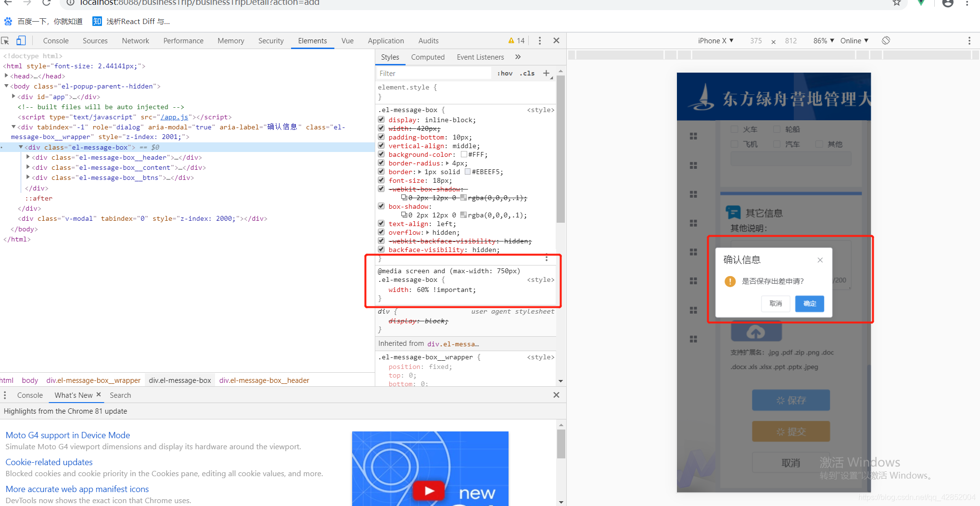Open the Vue tab
The height and width of the screenshot is (506, 980).
point(347,41)
